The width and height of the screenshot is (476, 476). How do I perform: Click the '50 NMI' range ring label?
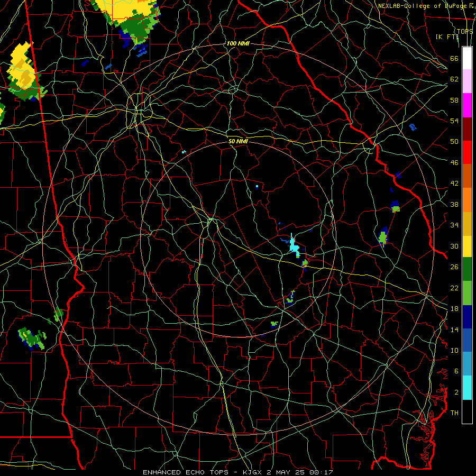click(x=238, y=141)
